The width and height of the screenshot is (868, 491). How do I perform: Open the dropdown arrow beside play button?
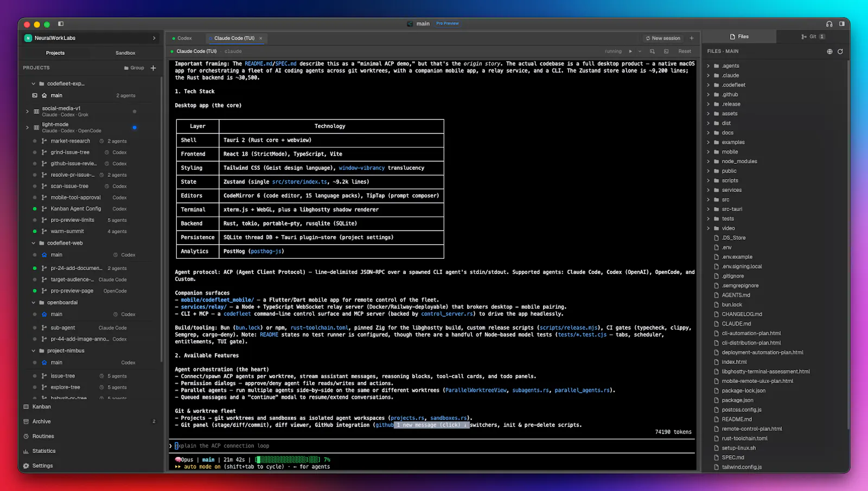coord(640,52)
